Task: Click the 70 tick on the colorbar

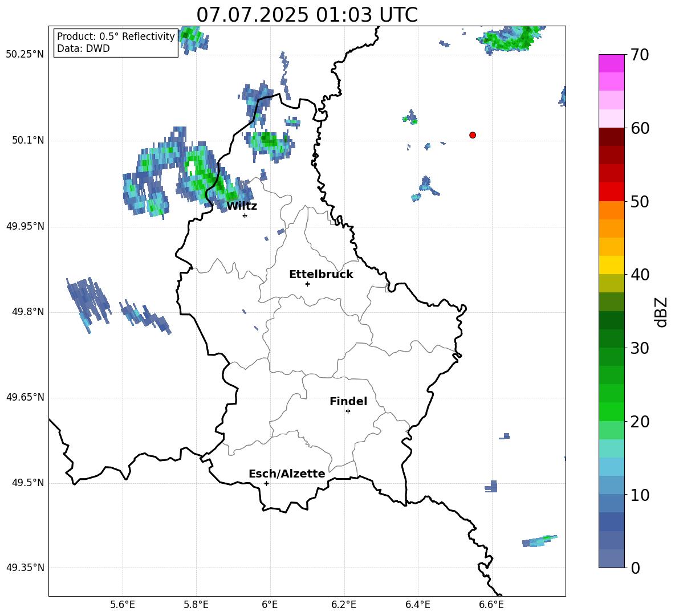Action: tap(640, 55)
